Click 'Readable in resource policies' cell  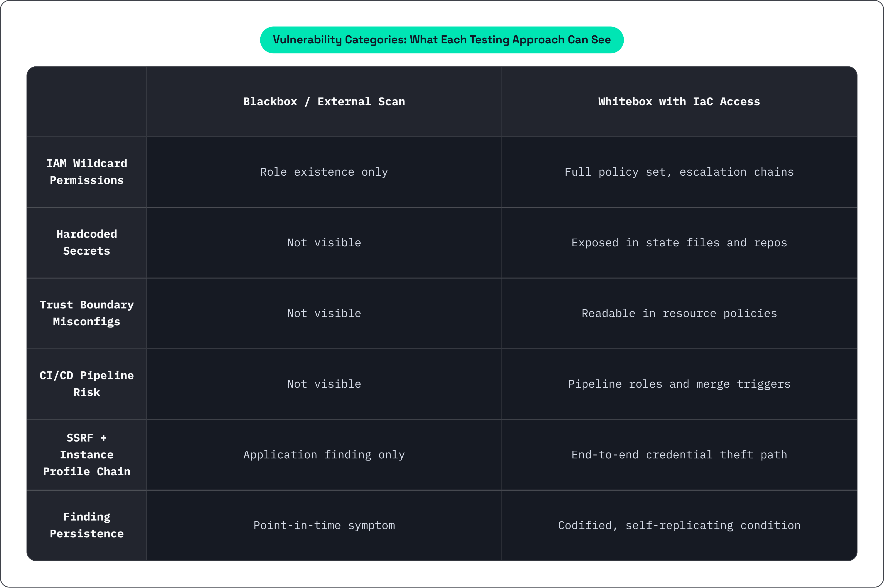coord(679,314)
